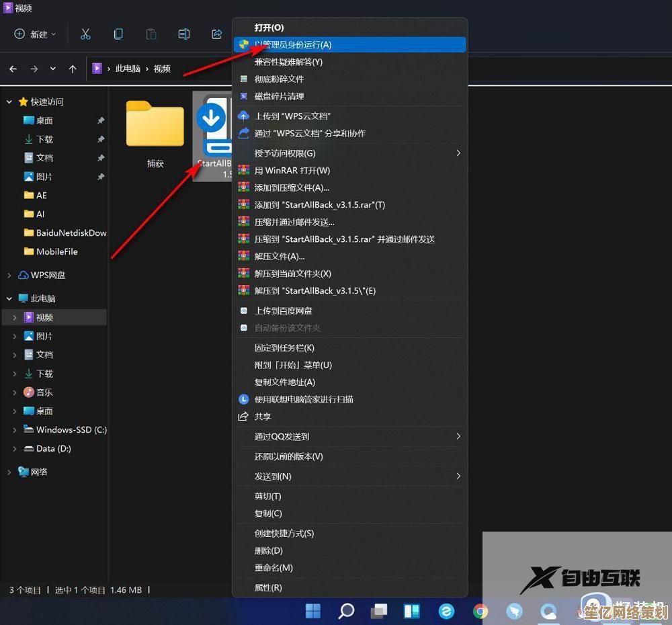Open the Windows Start menu
The height and width of the screenshot is (625, 672).
[x=312, y=611]
